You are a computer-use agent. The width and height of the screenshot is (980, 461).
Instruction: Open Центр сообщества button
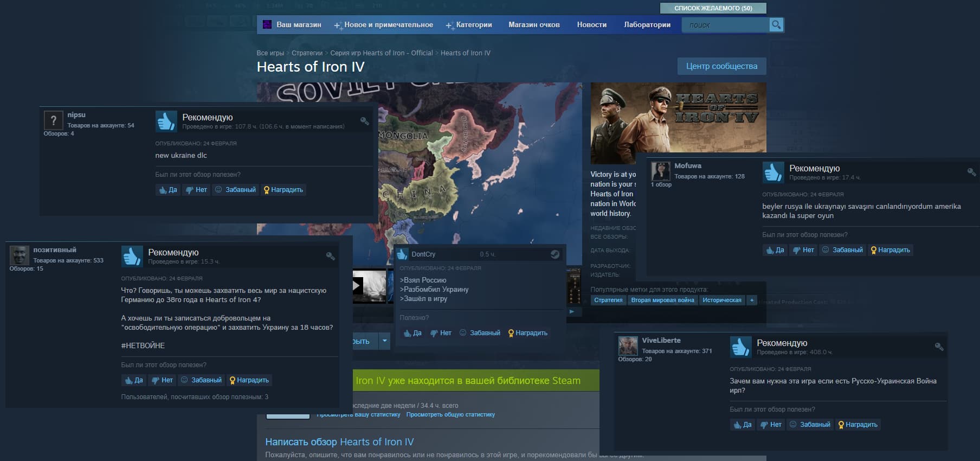(x=721, y=66)
